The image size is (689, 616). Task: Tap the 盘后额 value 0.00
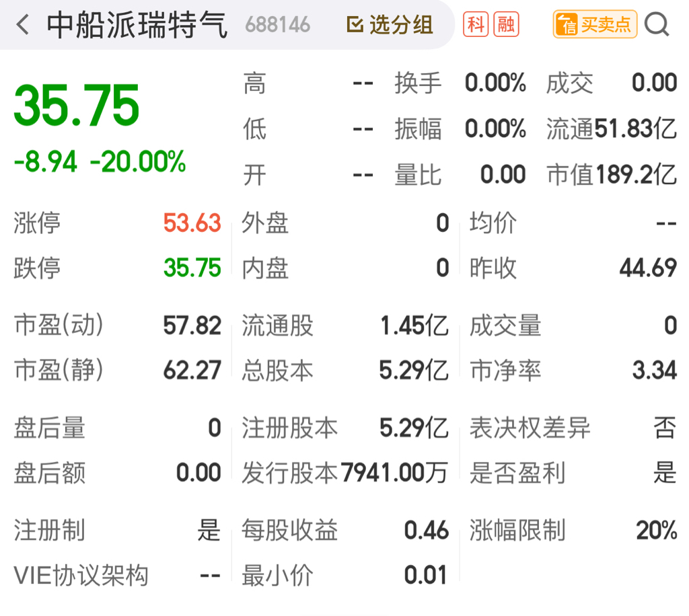[198, 473]
